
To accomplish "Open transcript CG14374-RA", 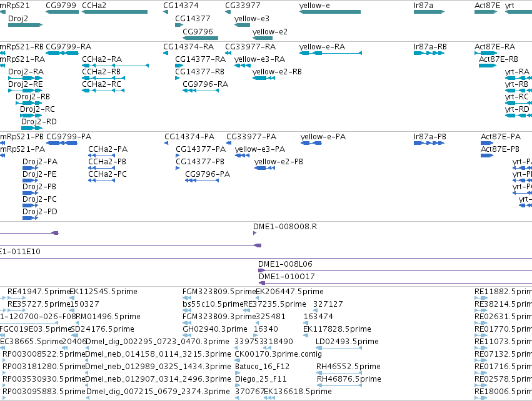I will click(189, 46).
